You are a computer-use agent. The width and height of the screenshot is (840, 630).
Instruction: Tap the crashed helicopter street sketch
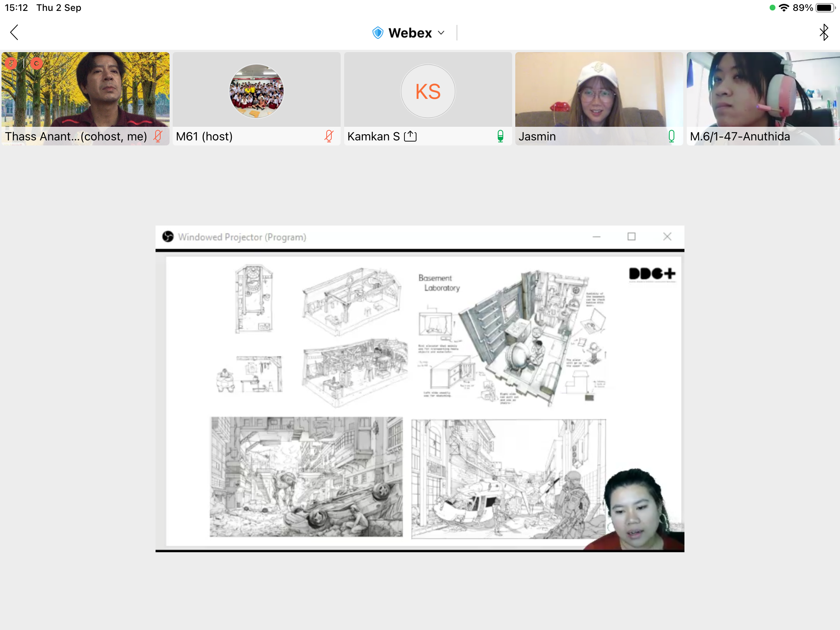pos(508,479)
